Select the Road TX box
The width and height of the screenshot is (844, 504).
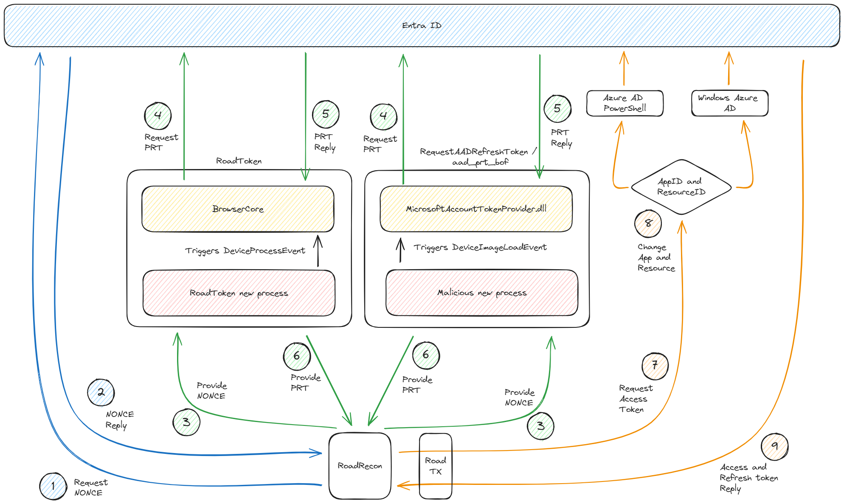tap(436, 466)
